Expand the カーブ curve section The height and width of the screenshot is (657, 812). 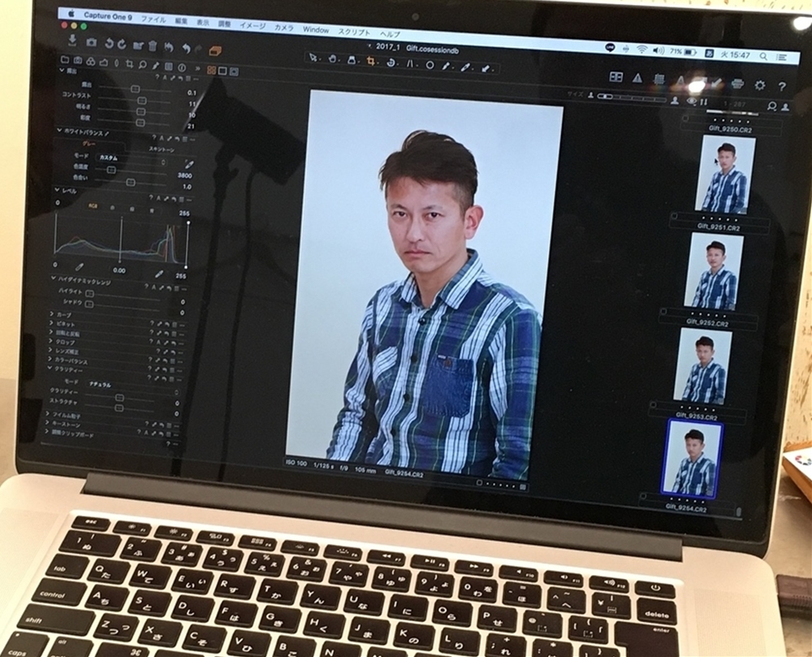click(x=51, y=313)
